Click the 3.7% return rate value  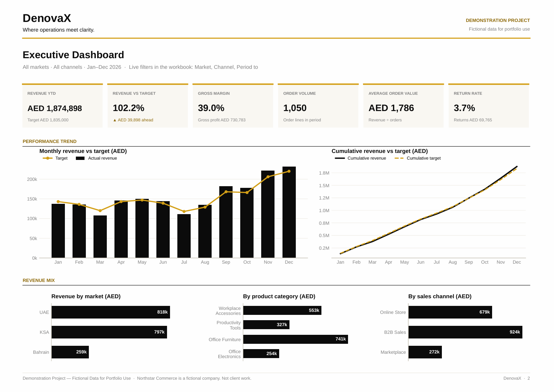464,108
